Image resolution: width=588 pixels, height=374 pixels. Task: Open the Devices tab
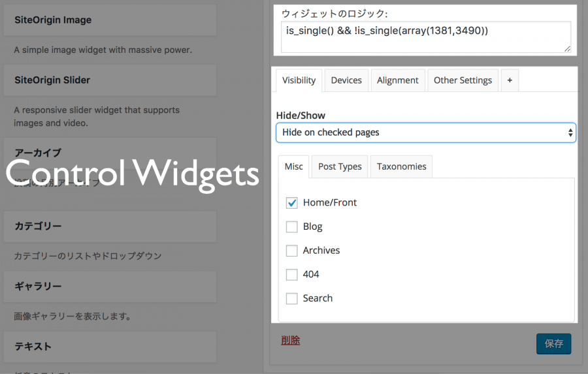[346, 80]
